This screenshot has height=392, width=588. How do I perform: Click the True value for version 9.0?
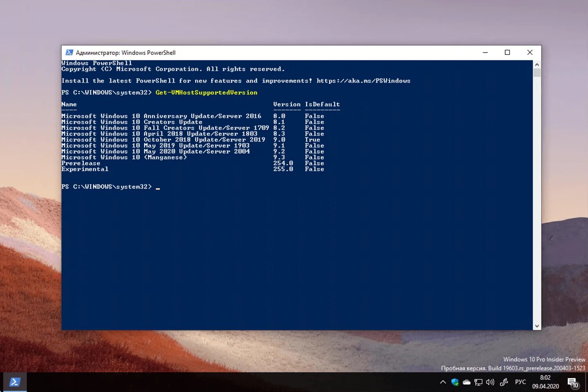(312, 140)
